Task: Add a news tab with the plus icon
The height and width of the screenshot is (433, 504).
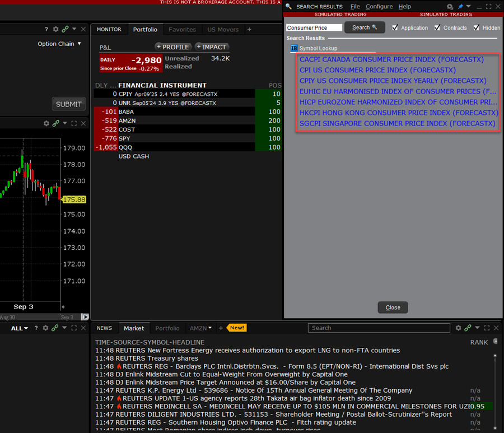Action: tap(221, 328)
